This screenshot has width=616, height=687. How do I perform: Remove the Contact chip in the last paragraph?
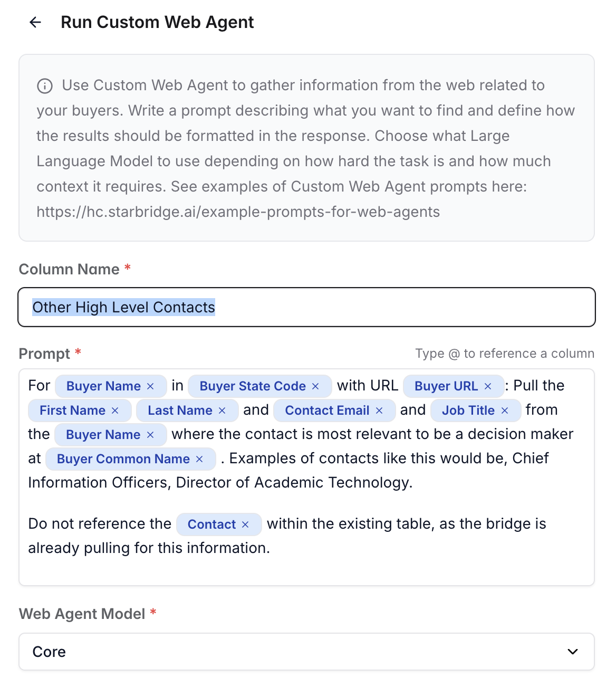pyautogui.click(x=244, y=524)
